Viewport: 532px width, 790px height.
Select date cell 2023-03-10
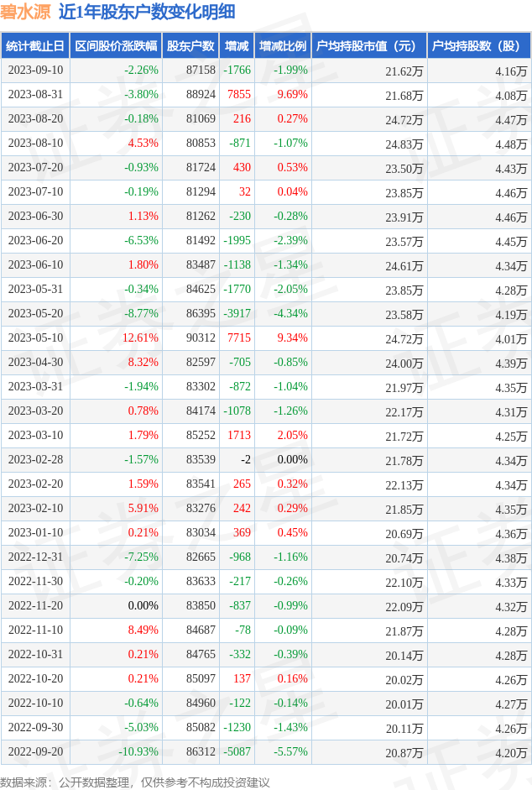[36, 436]
